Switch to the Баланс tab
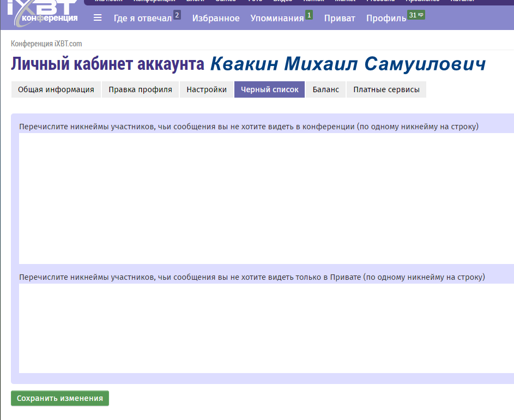The height and width of the screenshot is (420, 514). coord(325,90)
